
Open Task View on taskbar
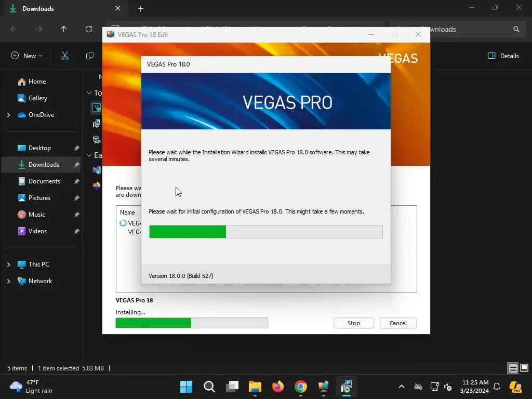point(232,387)
